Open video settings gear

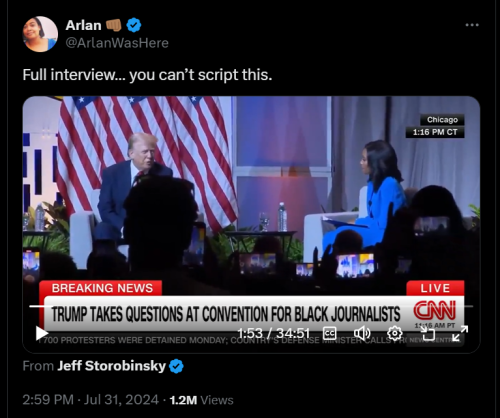click(x=395, y=333)
